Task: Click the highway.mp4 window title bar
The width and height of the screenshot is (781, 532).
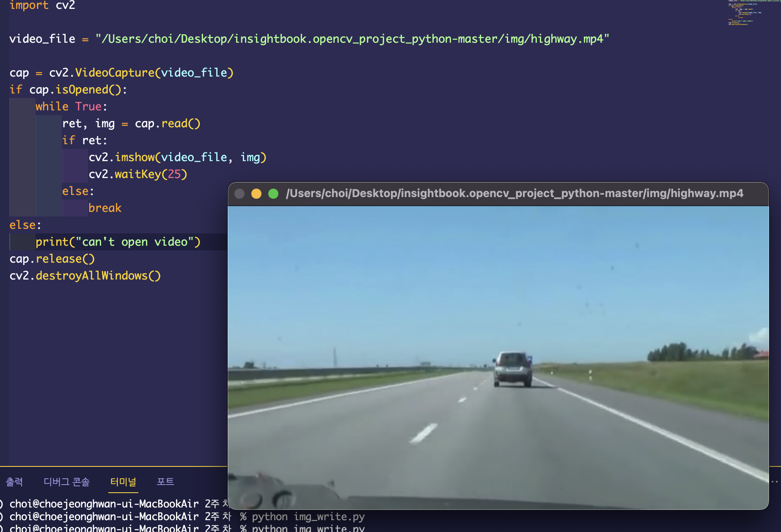Action: click(514, 194)
